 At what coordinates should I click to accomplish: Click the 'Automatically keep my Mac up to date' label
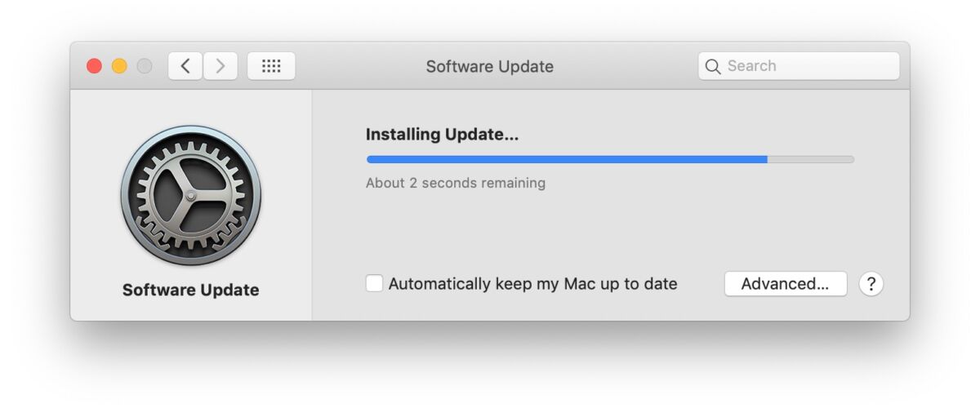click(x=533, y=284)
